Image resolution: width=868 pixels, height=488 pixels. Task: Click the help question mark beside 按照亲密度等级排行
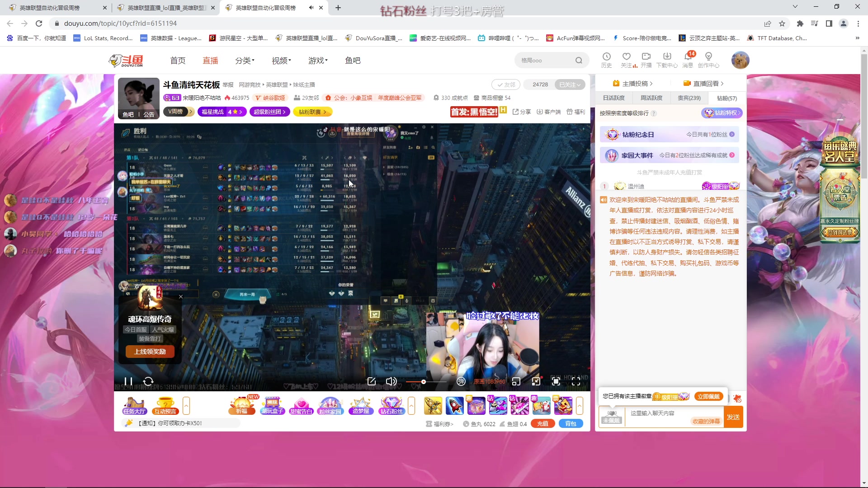pyautogui.click(x=654, y=113)
